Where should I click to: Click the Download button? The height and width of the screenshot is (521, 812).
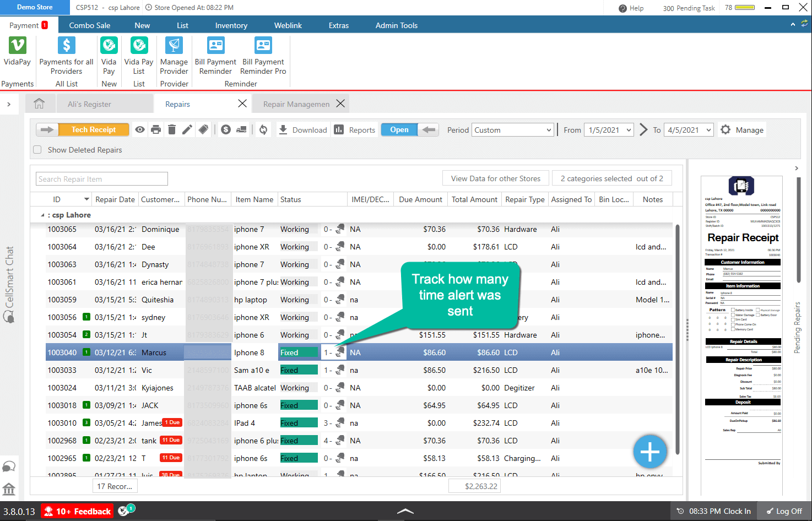(x=303, y=130)
